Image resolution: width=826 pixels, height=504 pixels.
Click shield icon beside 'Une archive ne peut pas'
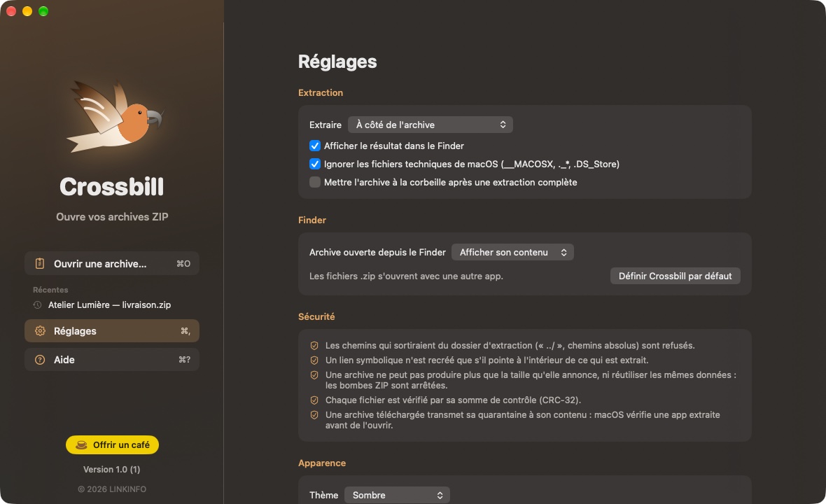314,375
